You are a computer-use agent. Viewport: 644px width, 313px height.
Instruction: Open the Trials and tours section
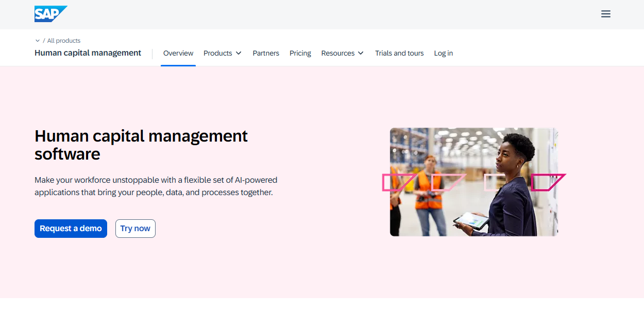pos(399,53)
